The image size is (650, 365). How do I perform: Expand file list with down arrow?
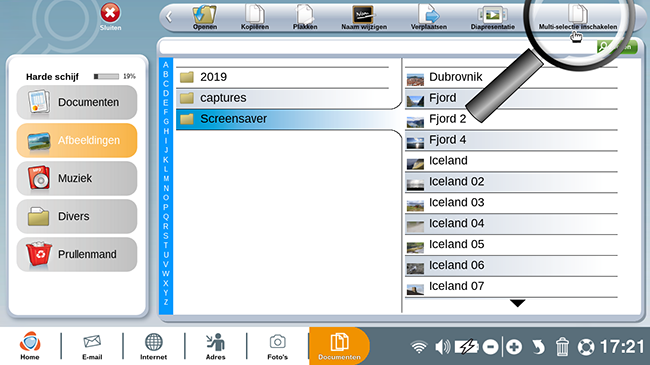tap(517, 303)
